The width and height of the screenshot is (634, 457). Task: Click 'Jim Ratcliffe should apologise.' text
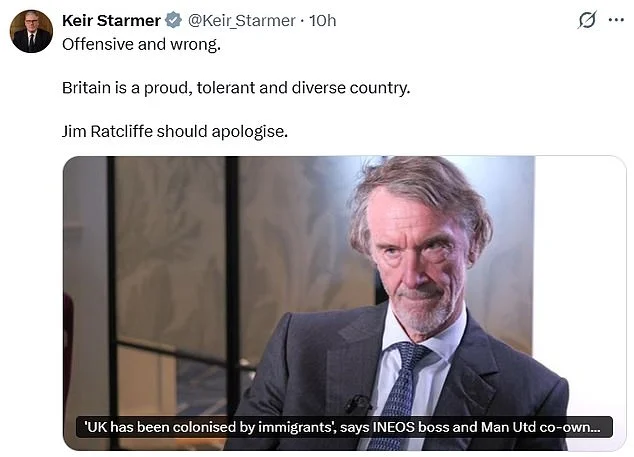click(x=174, y=131)
